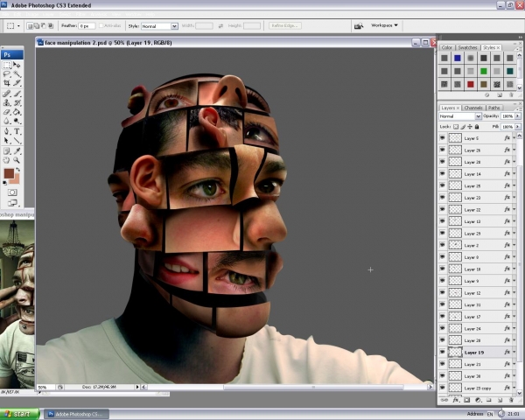Toggle Quick Mask mode in toolbox
The image size is (525, 420).
12,192
